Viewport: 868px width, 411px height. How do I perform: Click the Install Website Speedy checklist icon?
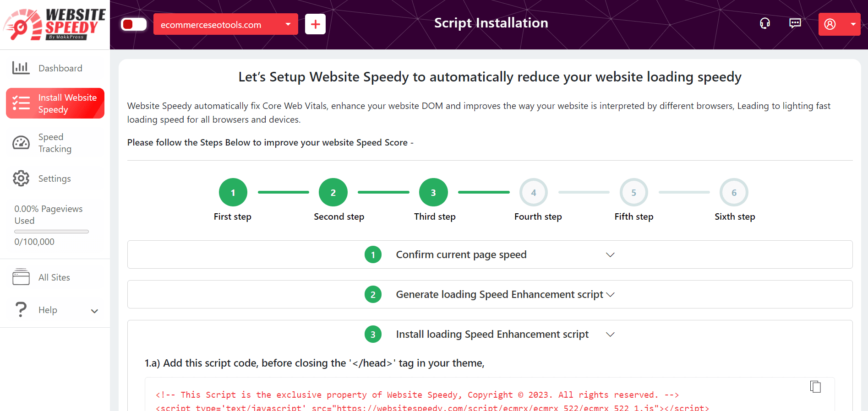pos(21,103)
